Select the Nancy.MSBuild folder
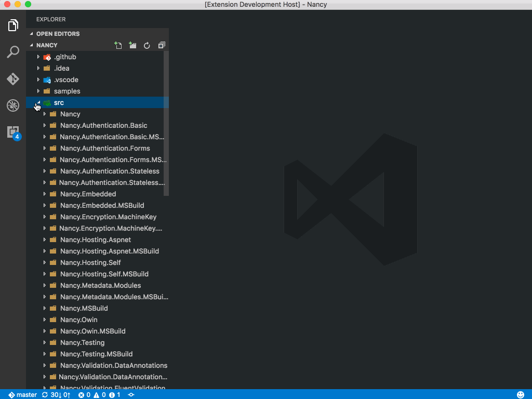Viewport: 532px width, 399px height. coord(97,308)
